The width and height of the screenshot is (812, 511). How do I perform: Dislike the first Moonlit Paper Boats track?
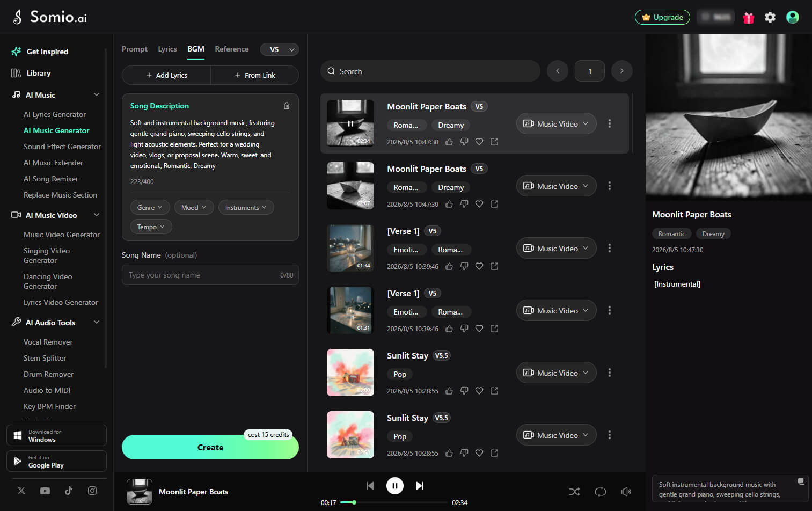pos(464,142)
